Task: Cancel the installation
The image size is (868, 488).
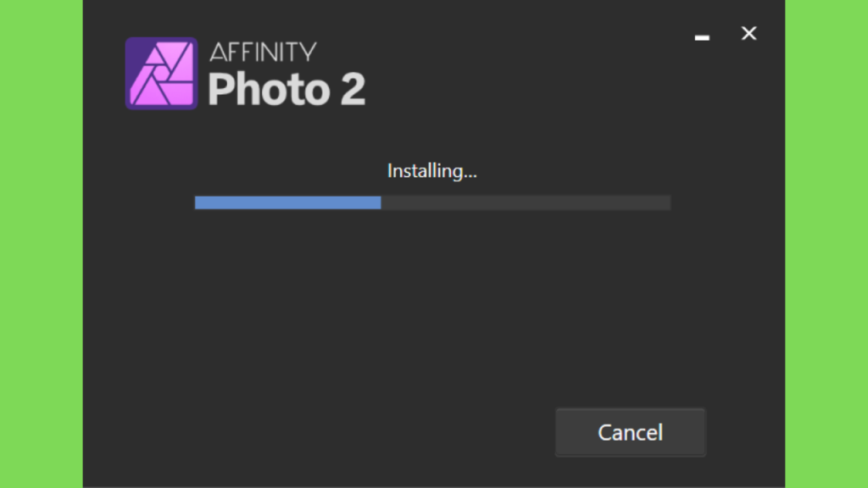Action: (x=631, y=432)
